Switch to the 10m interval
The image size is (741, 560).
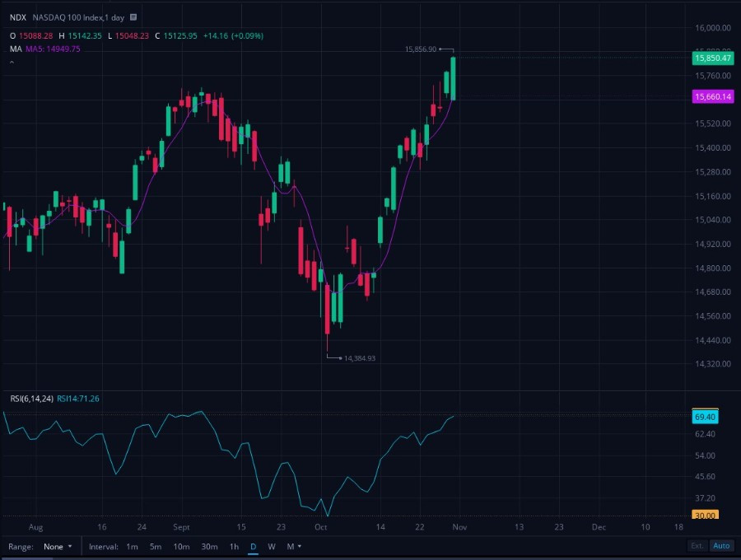tap(181, 546)
